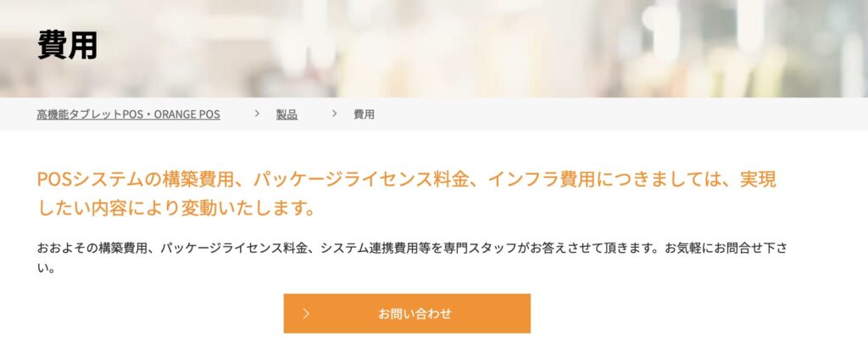Screen dimensions: 868x358
Task: Click the orange お問い合わせ button
Action: [x=407, y=314]
